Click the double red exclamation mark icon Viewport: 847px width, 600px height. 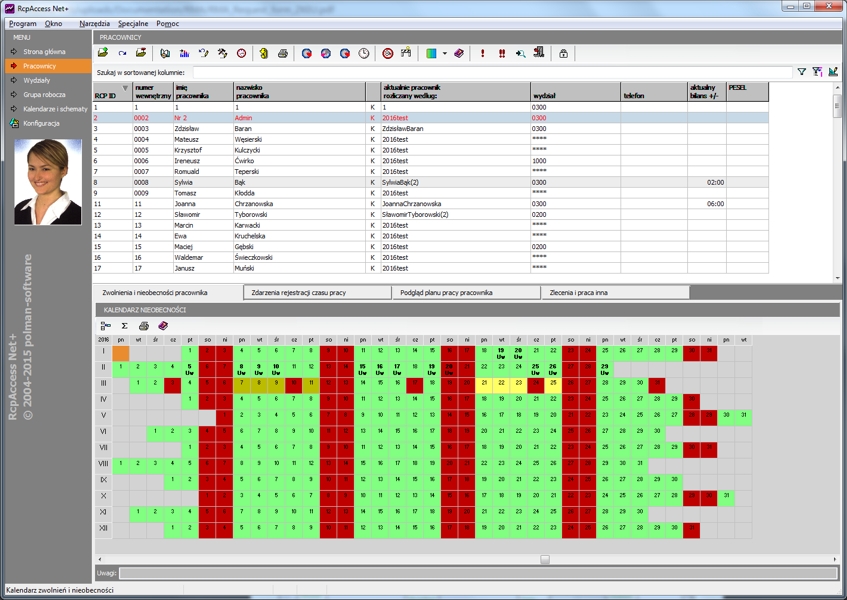[x=501, y=53]
